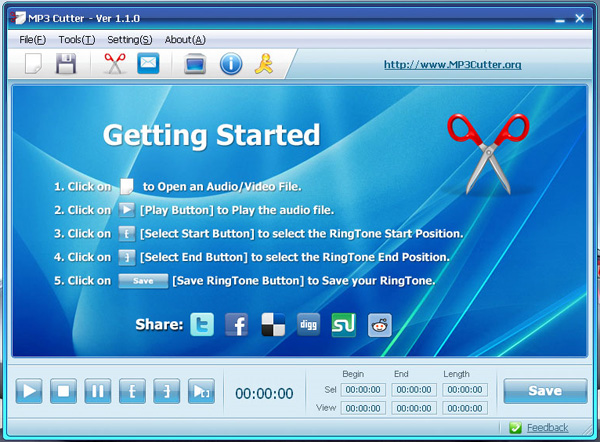Click the View Length time field
Image resolution: width=600 pixels, height=442 pixels.
pos(465,408)
